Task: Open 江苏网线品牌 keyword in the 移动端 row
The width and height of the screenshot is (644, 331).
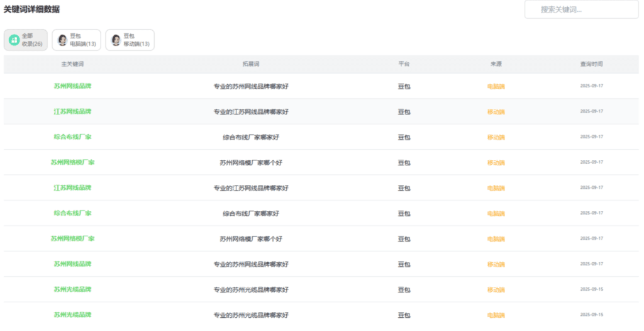Action: click(x=72, y=111)
